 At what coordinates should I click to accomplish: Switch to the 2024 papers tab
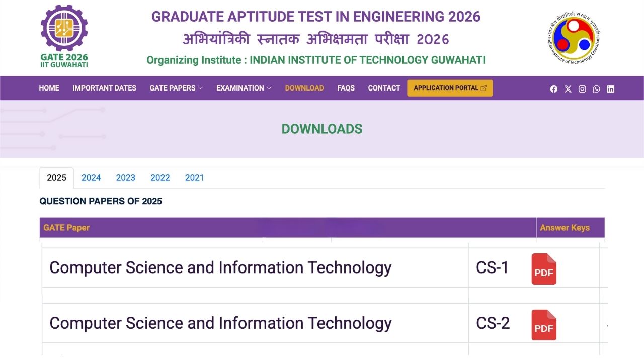click(x=91, y=178)
